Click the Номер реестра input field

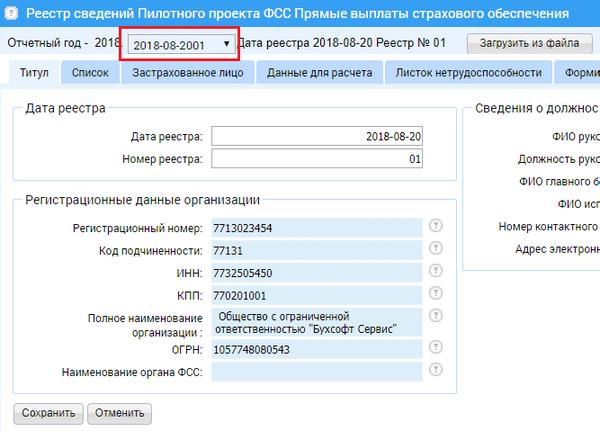coord(317,159)
